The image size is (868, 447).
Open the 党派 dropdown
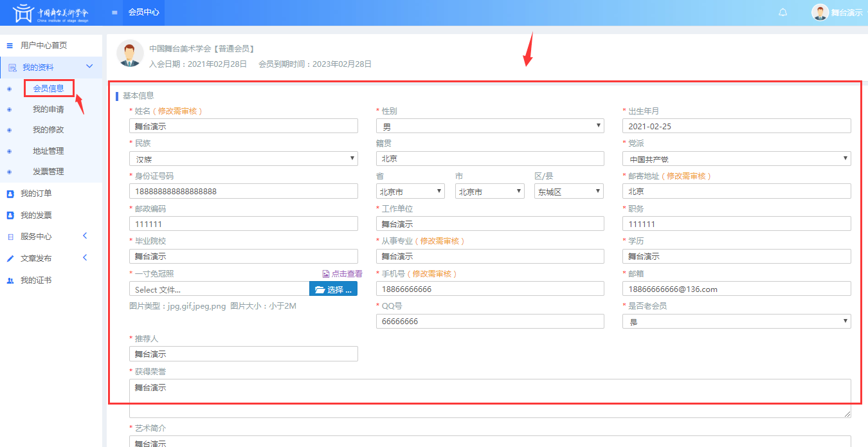pyautogui.click(x=736, y=158)
